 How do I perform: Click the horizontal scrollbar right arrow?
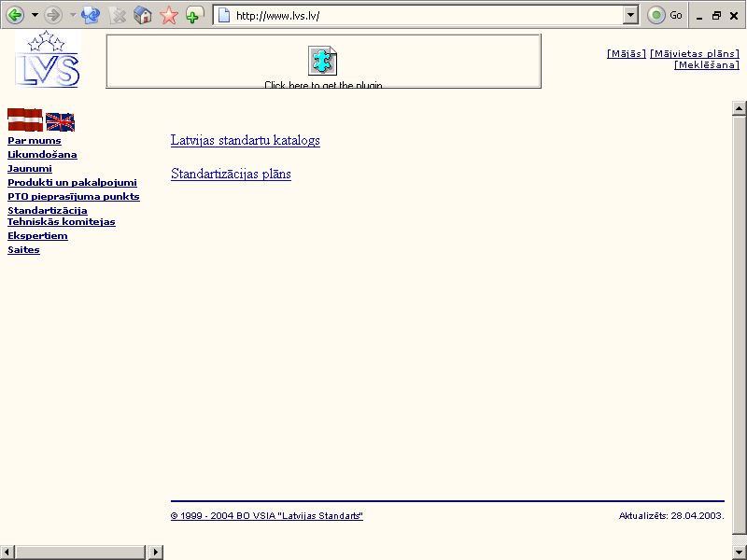pos(156,552)
